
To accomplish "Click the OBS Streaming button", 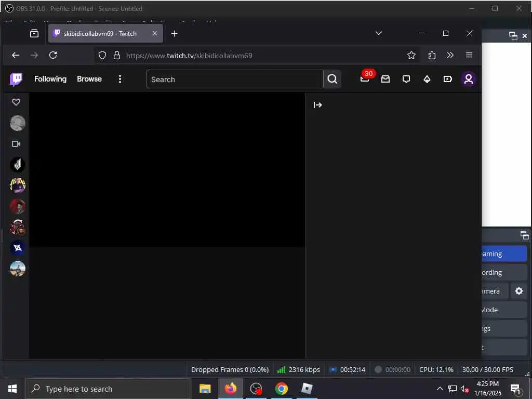I will tap(504, 254).
